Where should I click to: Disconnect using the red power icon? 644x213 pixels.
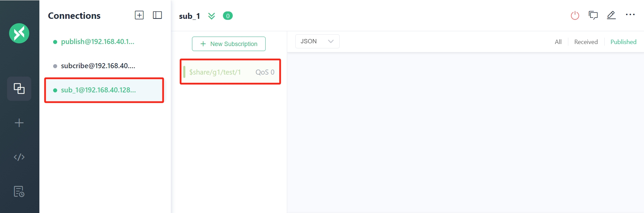point(575,15)
